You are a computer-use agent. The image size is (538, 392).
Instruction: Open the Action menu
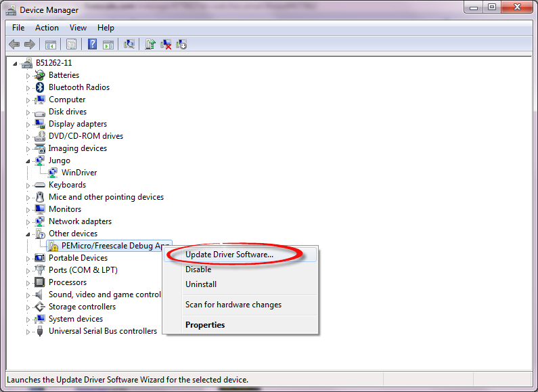[x=47, y=28]
